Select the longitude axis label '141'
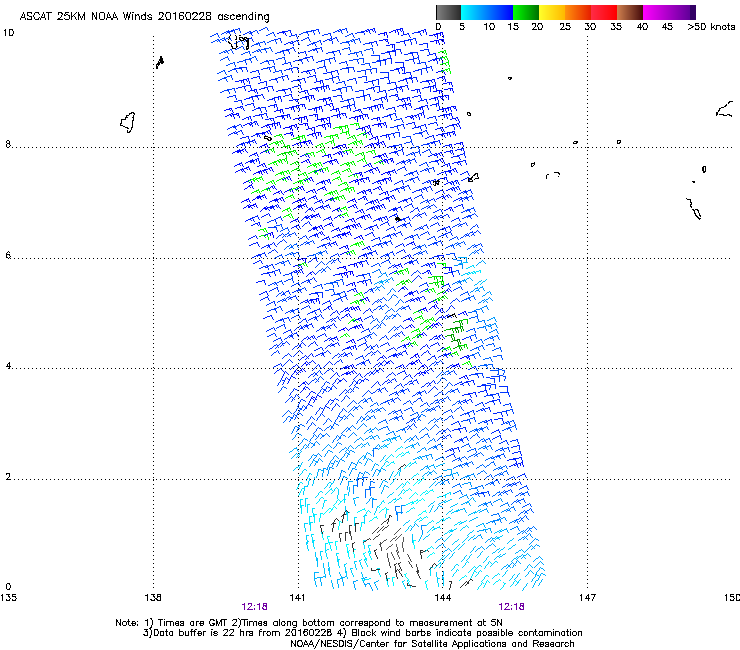Screen dimensions: 740x650 297,598
